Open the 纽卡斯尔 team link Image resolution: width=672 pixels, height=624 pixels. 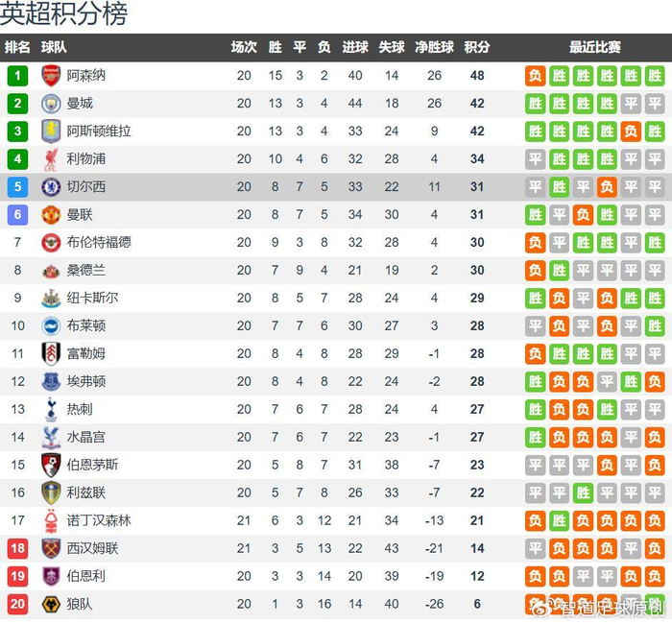tap(93, 299)
